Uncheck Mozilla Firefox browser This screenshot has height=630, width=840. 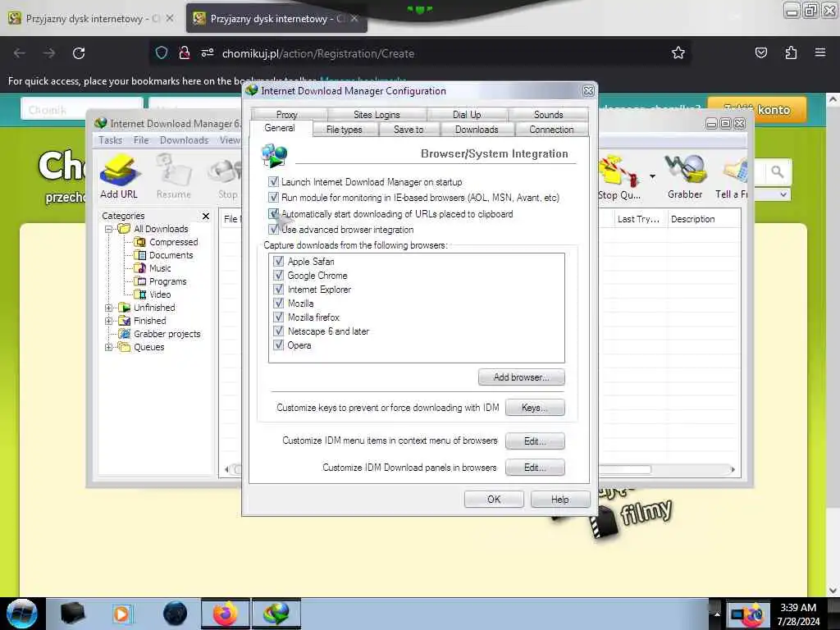tap(279, 317)
